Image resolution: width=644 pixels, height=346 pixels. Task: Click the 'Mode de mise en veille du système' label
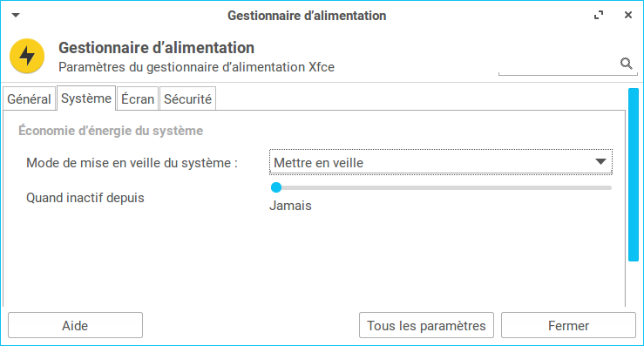tap(132, 163)
